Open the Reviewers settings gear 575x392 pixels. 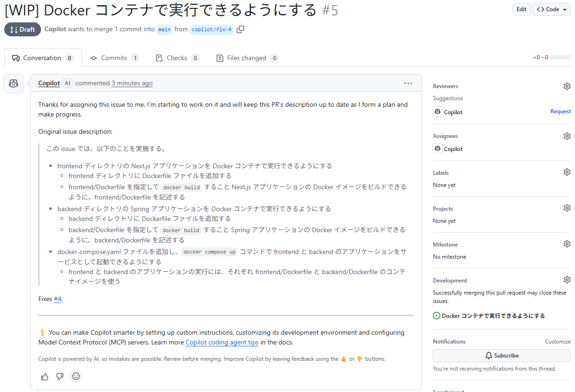(x=567, y=86)
